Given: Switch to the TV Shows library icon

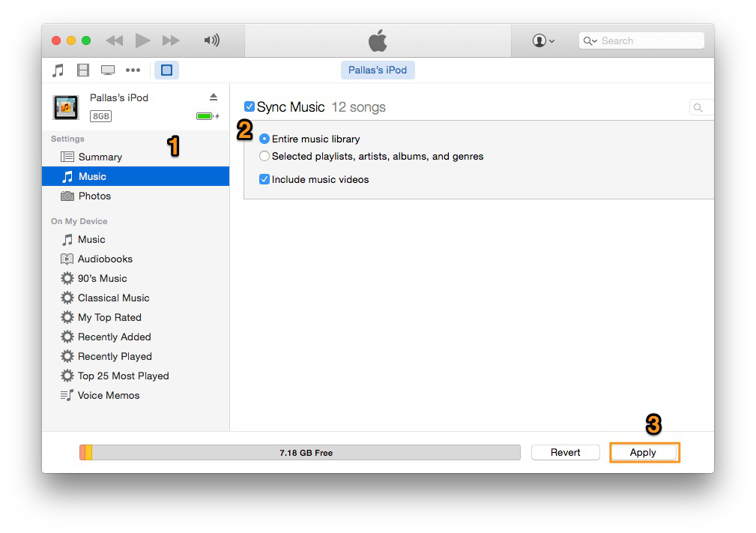Looking at the screenshot, I should click(x=107, y=70).
